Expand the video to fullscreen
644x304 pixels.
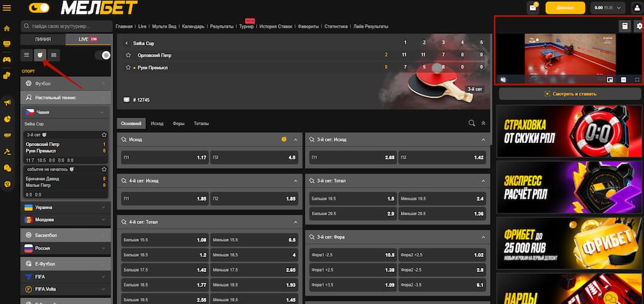coord(638,80)
